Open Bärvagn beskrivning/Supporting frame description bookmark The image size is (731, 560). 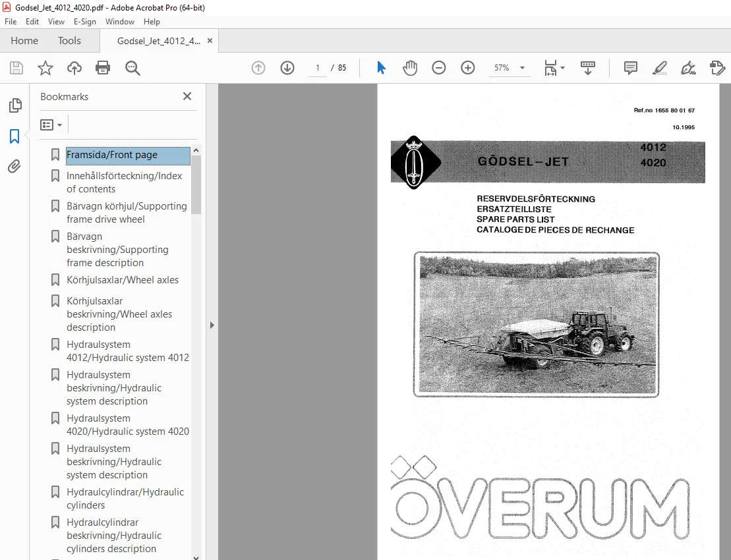click(117, 250)
